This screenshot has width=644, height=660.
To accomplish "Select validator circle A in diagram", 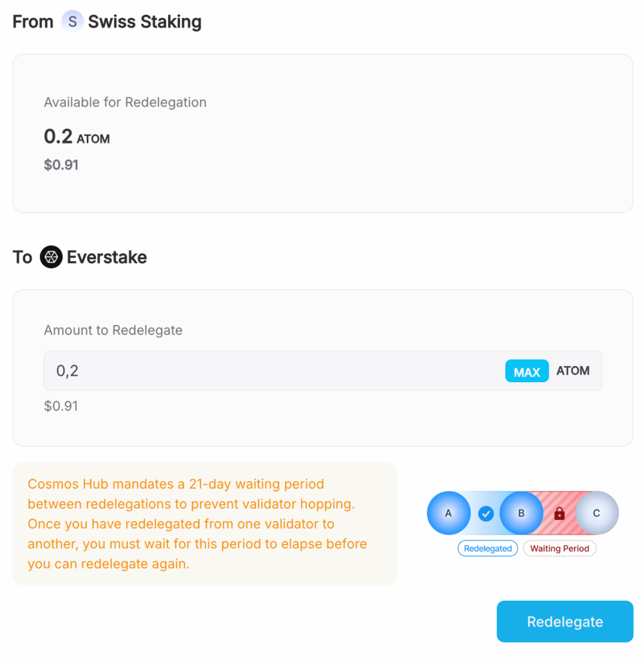I will 449,513.
